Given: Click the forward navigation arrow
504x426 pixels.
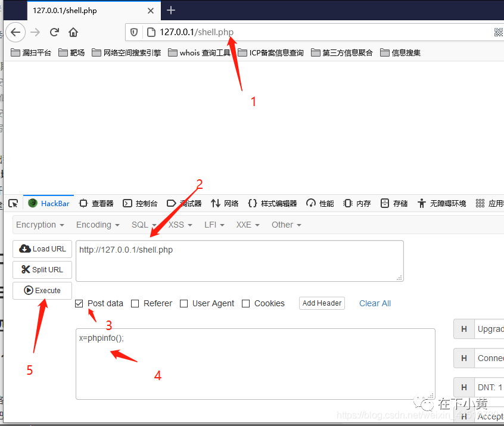Looking at the screenshot, I should click(35, 32).
